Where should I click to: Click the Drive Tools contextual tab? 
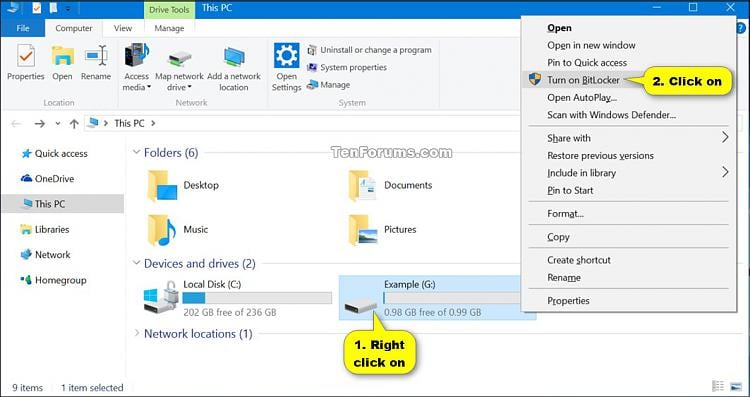click(x=169, y=10)
